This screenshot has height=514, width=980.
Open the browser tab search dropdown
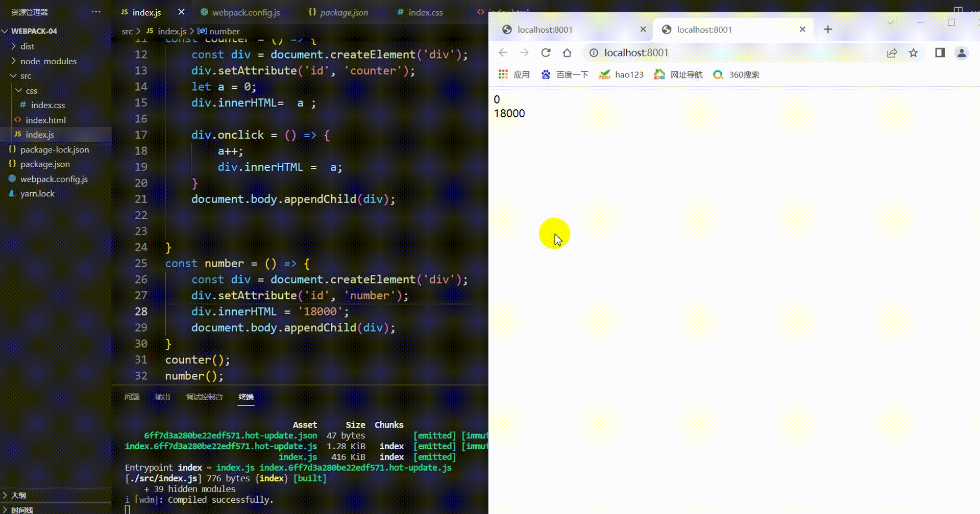pos(890,22)
